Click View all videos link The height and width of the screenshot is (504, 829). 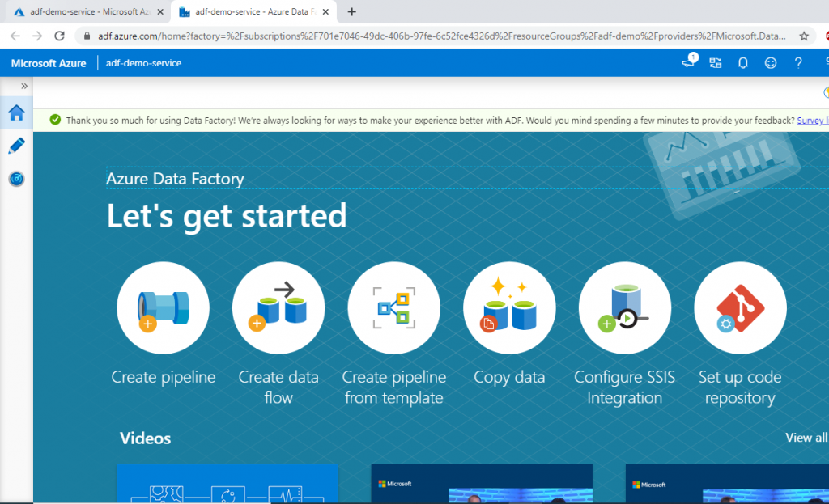pos(806,438)
